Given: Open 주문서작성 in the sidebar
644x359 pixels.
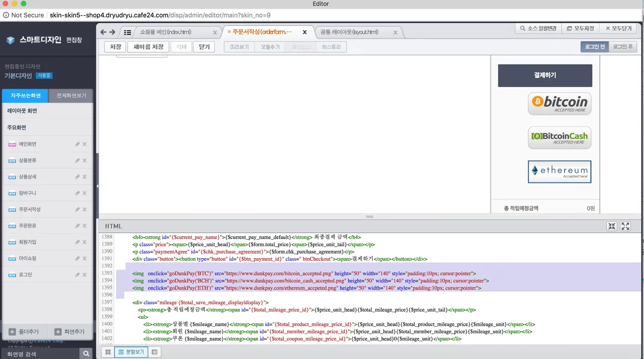Looking at the screenshot, I should point(30,209).
